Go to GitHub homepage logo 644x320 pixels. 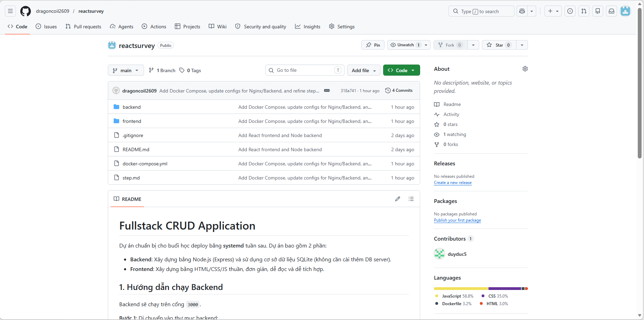tap(26, 11)
